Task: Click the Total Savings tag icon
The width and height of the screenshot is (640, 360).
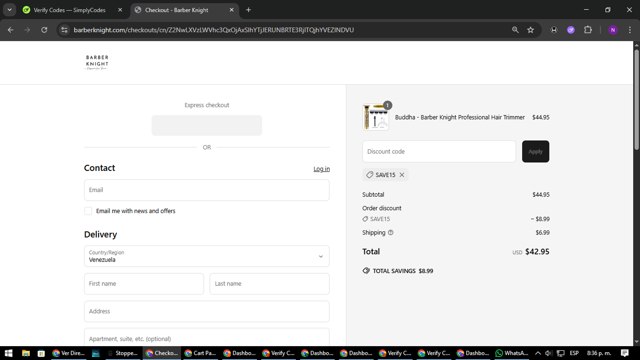Action: pyautogui.click(x=366, y=271)
